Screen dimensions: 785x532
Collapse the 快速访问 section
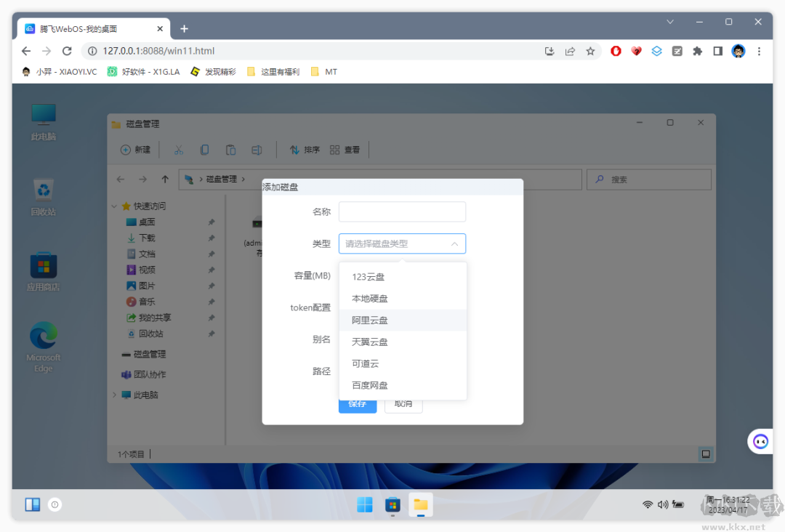click(114, 206)
